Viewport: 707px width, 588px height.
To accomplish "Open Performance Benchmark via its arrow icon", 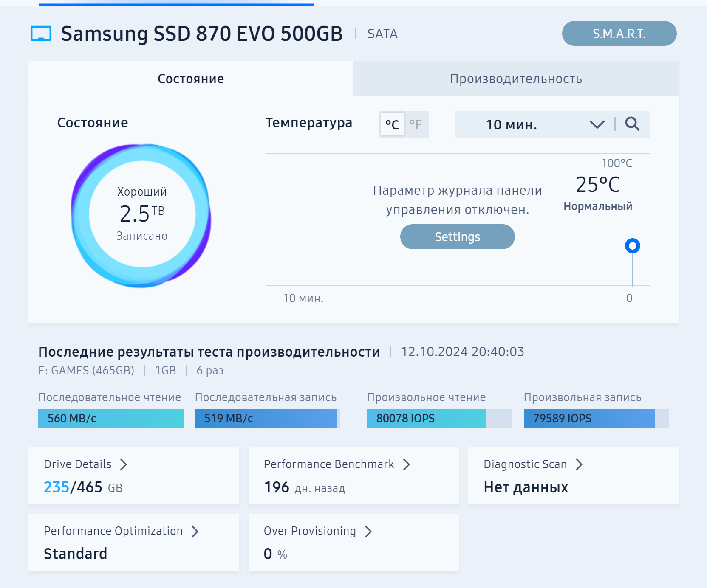I will coord(407,464).
